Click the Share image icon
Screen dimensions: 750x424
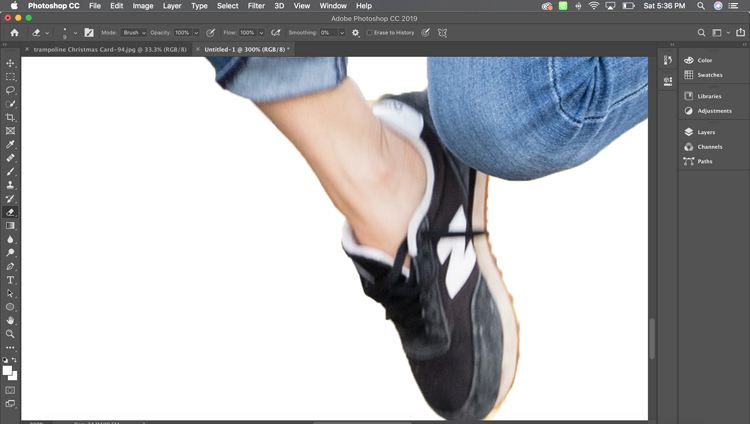tap(740, 33)
